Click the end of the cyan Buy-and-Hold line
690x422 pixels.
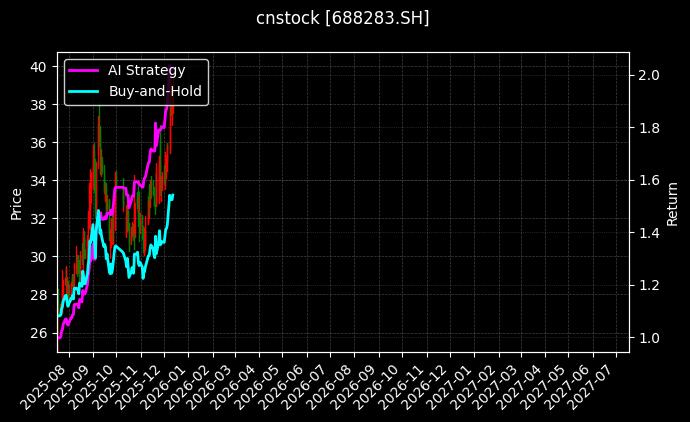pos(172,196)
